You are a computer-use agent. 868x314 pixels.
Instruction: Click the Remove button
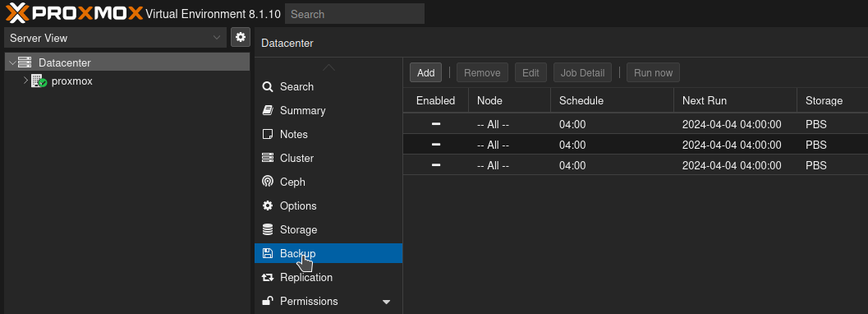coord(482,72)
